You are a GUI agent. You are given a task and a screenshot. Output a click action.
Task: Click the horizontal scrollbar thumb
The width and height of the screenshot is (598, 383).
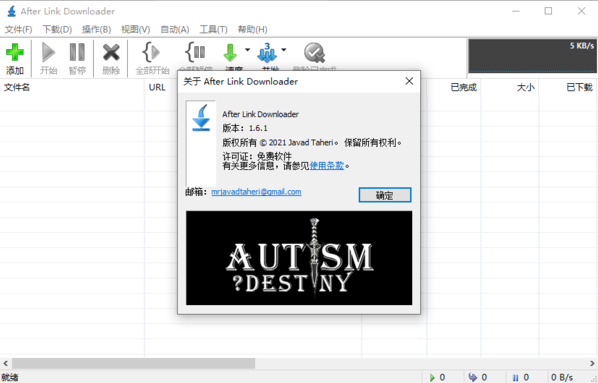[133, 363]
